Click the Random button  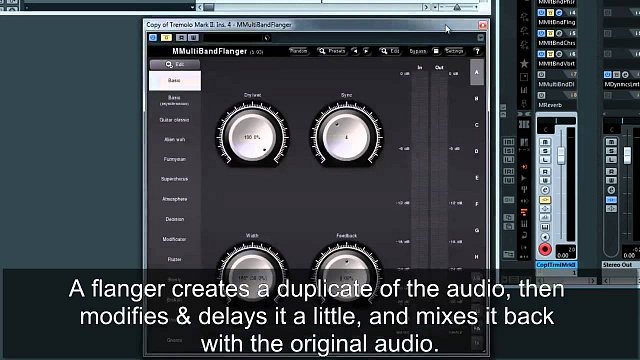click(298, 51)
